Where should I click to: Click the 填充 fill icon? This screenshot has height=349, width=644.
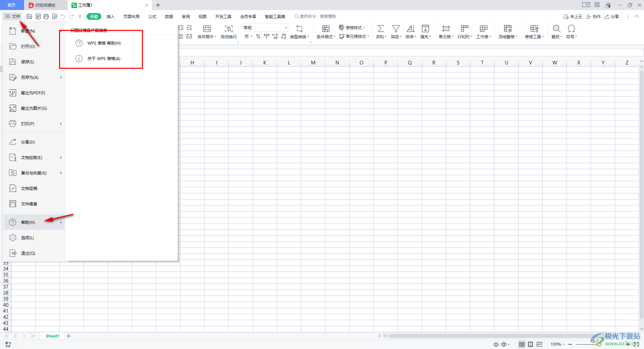pos(425,29)
